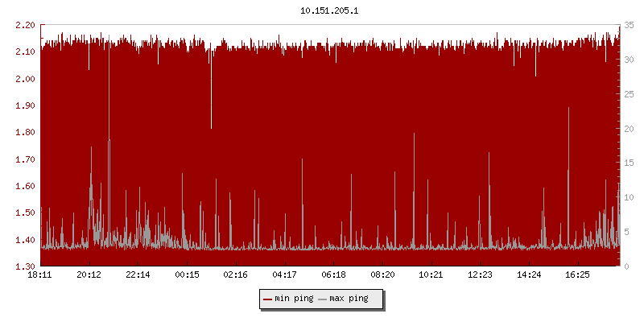The height and width of the screenshot is (322, 644).
Task: Click the 20:12 time axis label
Action: [89, 275]
